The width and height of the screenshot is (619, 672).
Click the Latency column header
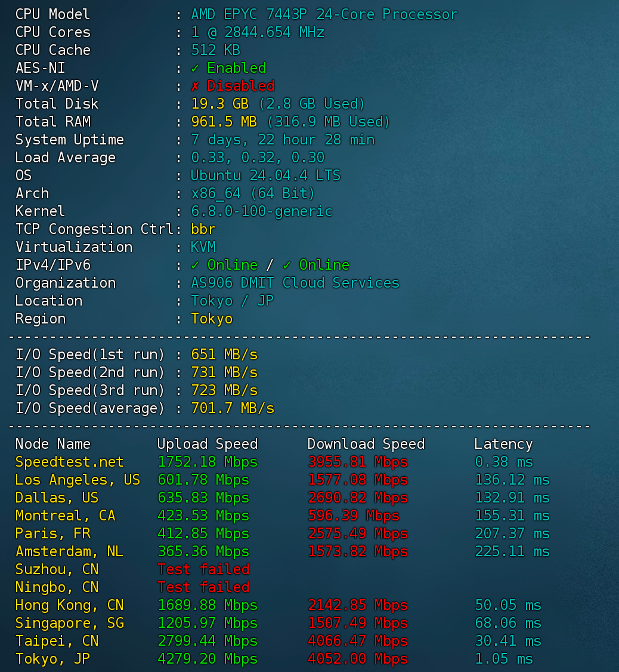(503, 444)
